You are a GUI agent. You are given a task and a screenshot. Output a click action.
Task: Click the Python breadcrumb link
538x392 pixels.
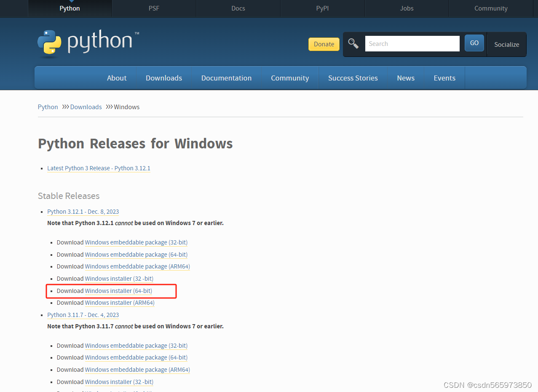coord(48,107)
